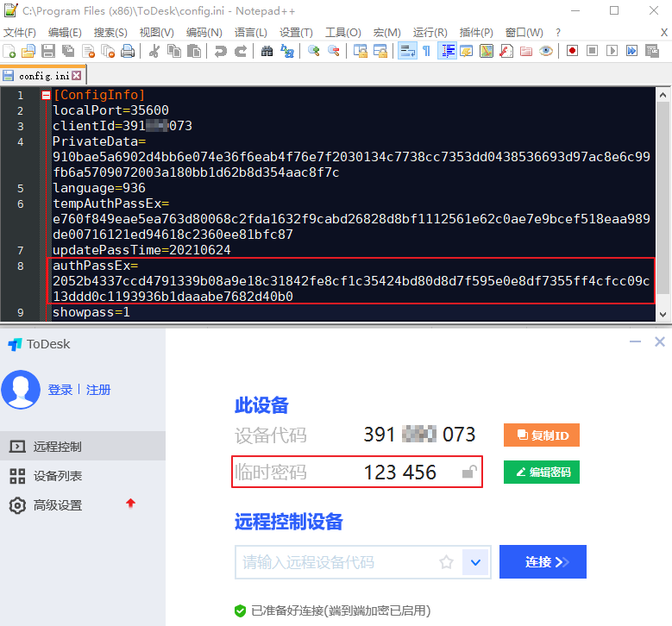Click the Undo arrow icon
The width and height of the screenshot is (672, 626).
point(220,51)
